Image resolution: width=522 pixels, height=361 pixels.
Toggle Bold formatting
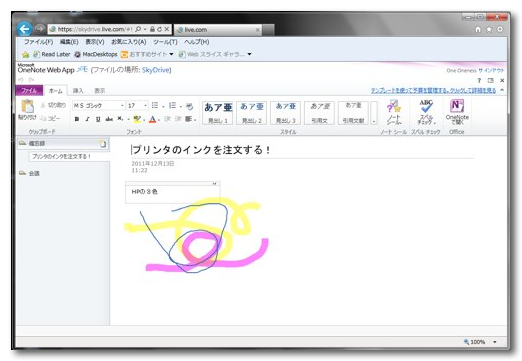(x=77, y=119)
